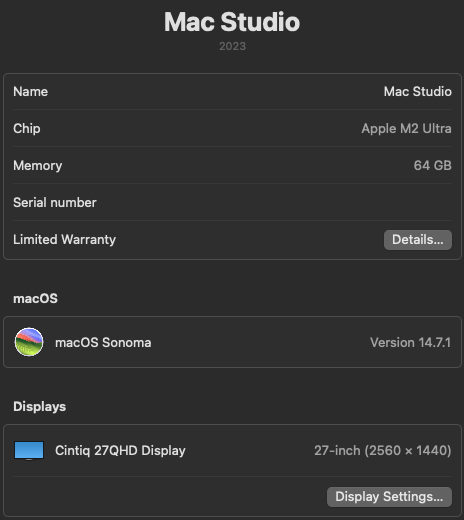Image resolution: width=464 pixels, height=520 pixels.
Task: Click the Displays section header
Action: pyautogui.click(x=40, y=406)
